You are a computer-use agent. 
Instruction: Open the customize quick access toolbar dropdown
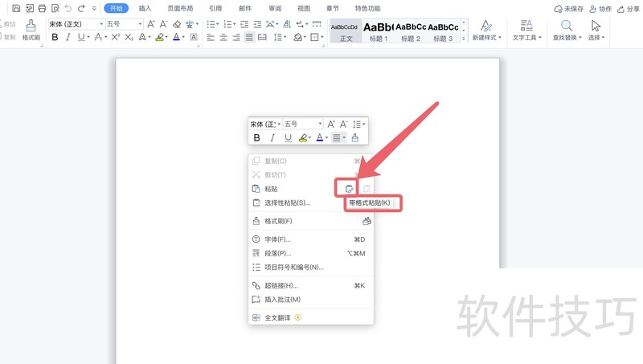94,8
